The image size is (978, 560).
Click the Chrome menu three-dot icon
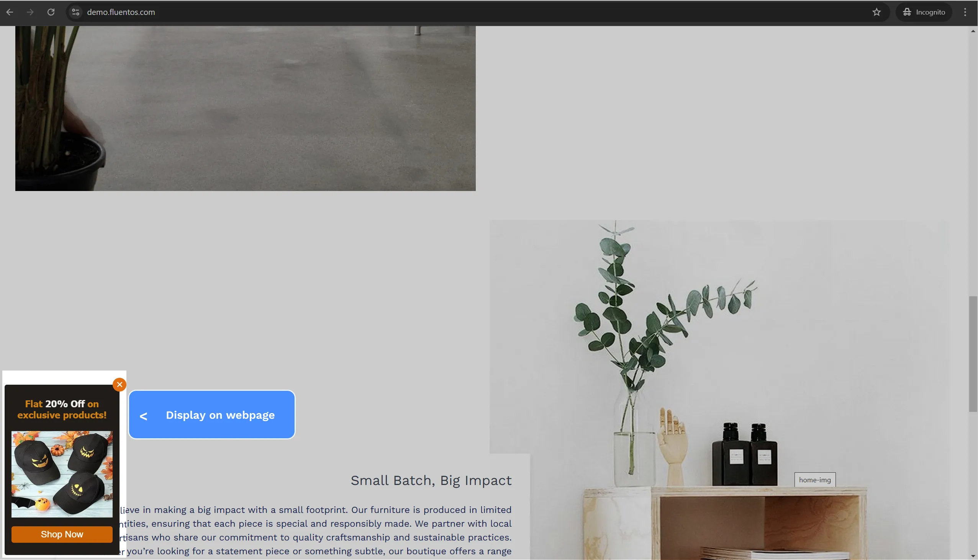pyautogui.click(x=965, y=12)
